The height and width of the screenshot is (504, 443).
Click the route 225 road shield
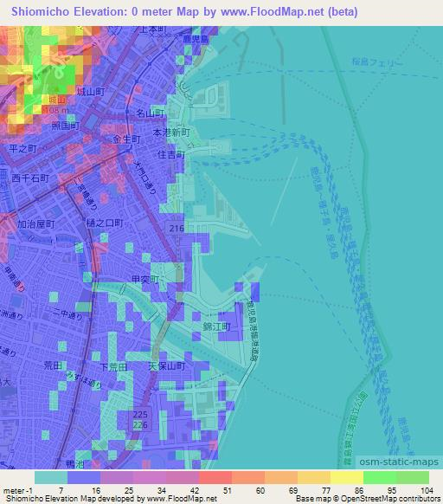coord(140,414)
